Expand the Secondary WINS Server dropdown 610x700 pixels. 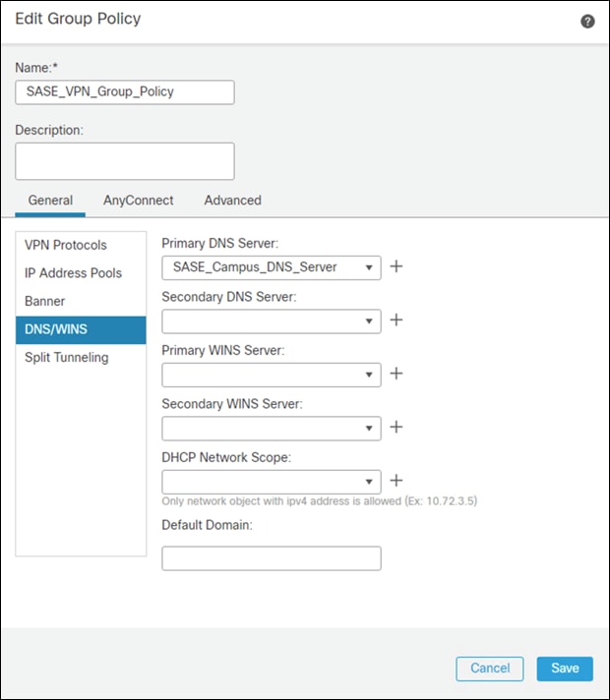[x=272, y=429]
